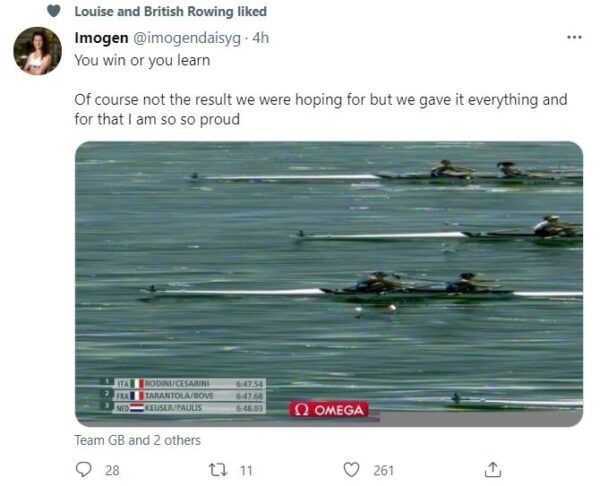The height and width of the screenshot is (486, 600).
Task: Click the French flag in results overlay
Action: point(137,396)
